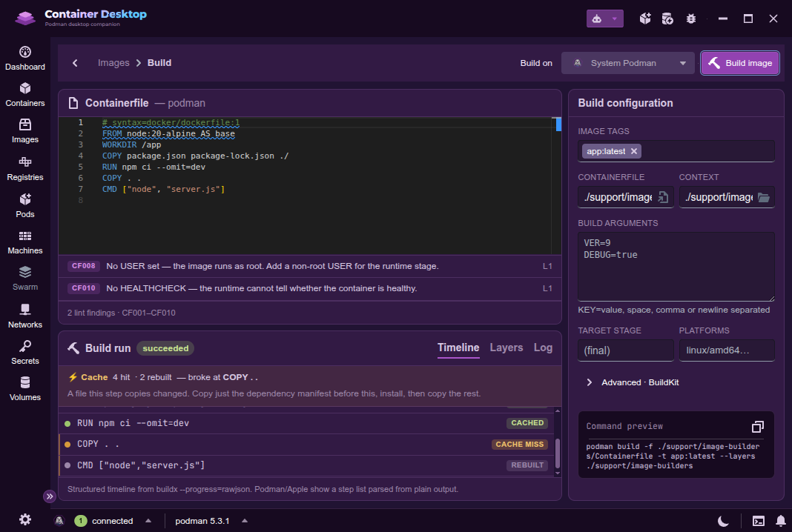Open the Dashboard page in sidebar

click(24, 59)
